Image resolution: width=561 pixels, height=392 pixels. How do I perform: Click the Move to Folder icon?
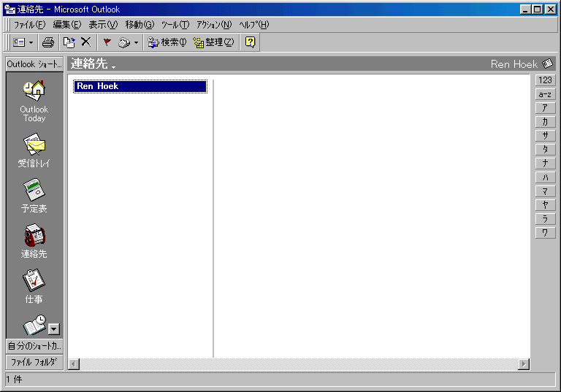(69, 42)
